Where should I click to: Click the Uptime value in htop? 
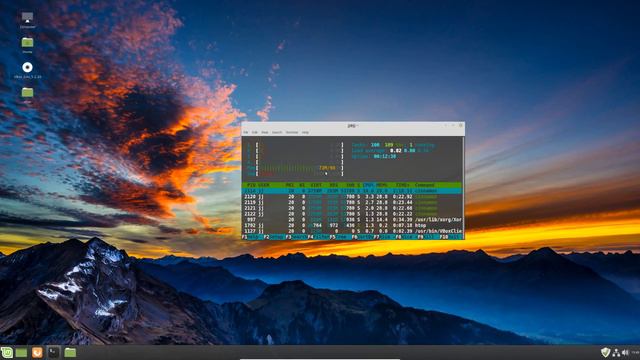[385, 156]
